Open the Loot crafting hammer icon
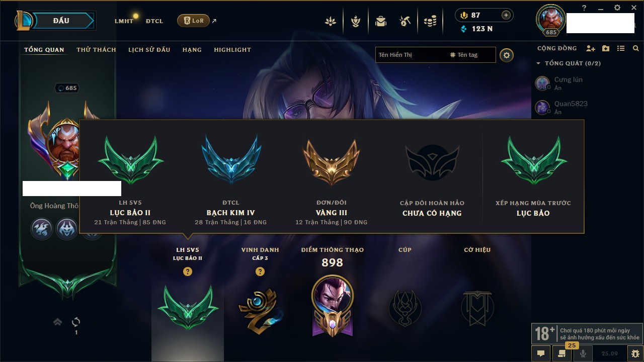Screen dimensions: 644x362 (405, 21)
